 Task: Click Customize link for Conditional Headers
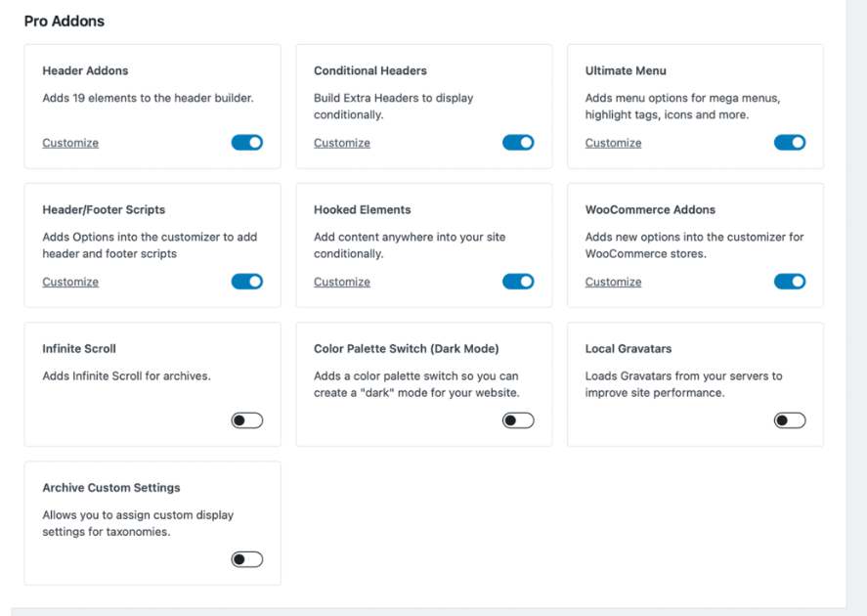[x=342, y=143]
